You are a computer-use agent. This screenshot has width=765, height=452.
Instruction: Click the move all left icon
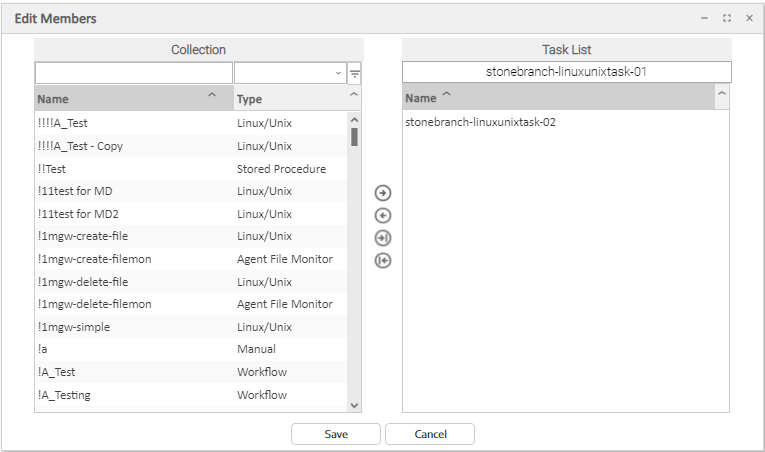click(x=382, y=261)
